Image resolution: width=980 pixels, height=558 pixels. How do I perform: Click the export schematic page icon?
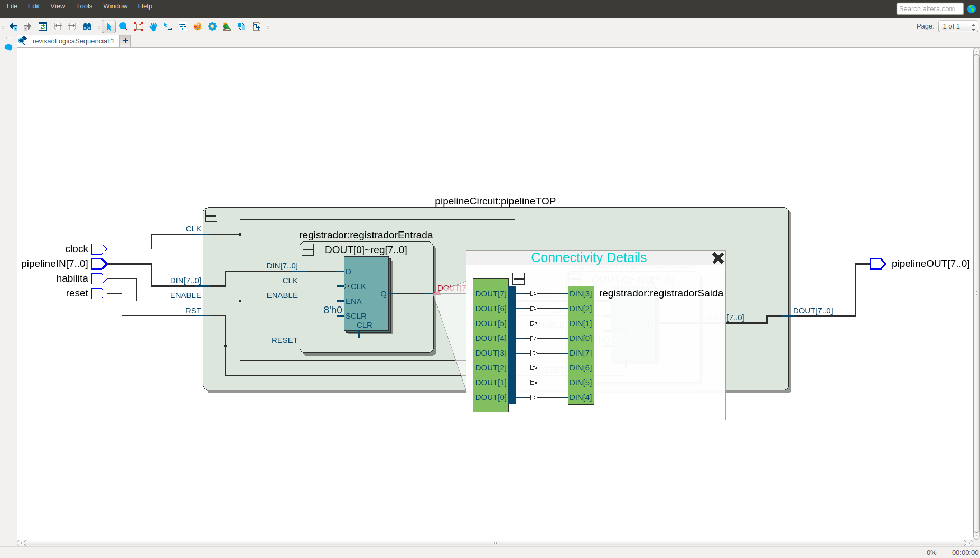click(242, 26)
